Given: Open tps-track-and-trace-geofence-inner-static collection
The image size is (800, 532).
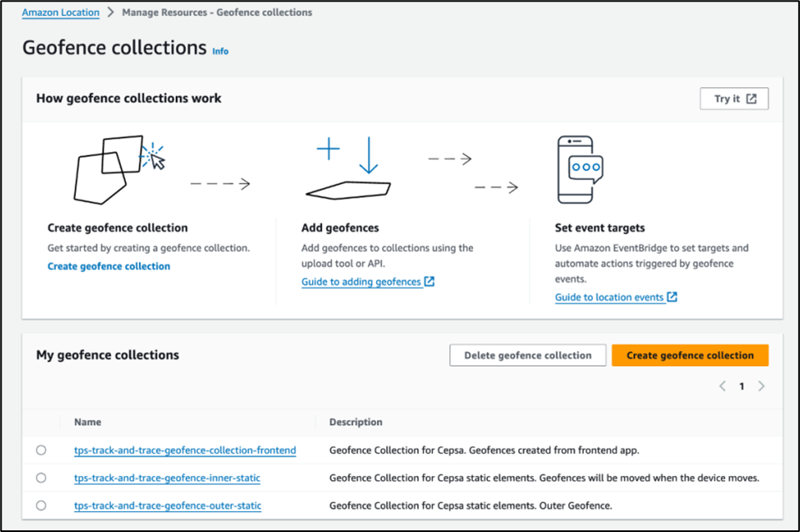Looking at the screenshot, I should coord(167,478).
